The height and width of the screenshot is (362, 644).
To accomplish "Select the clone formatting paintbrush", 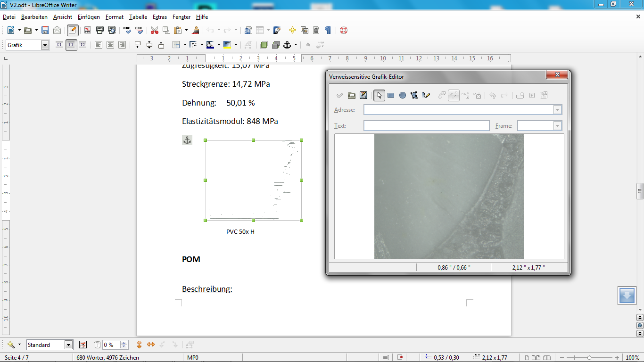I will click(196, 30).
